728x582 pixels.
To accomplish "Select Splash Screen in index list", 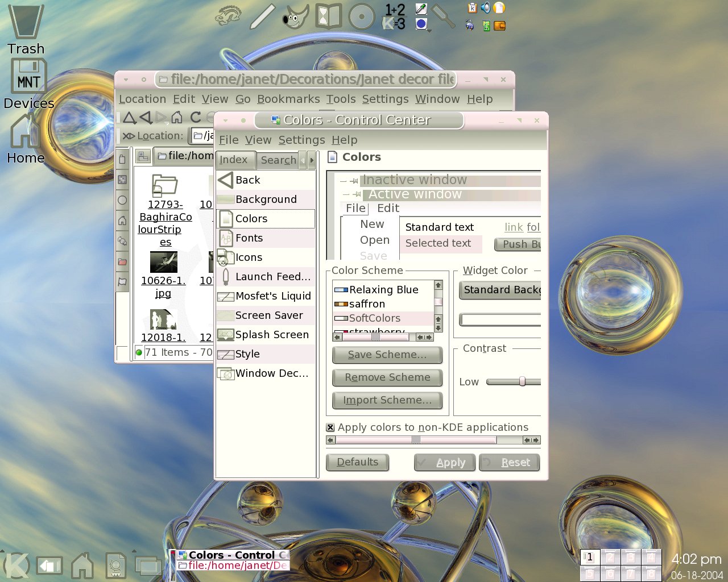I will (x=266, y=335).
